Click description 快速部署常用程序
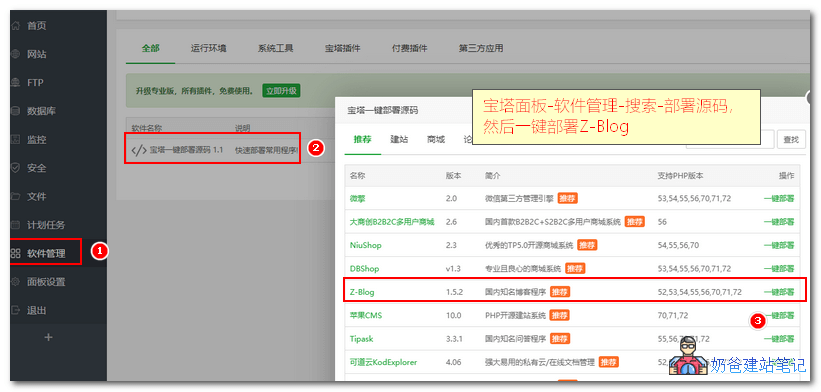 [266, 150]
